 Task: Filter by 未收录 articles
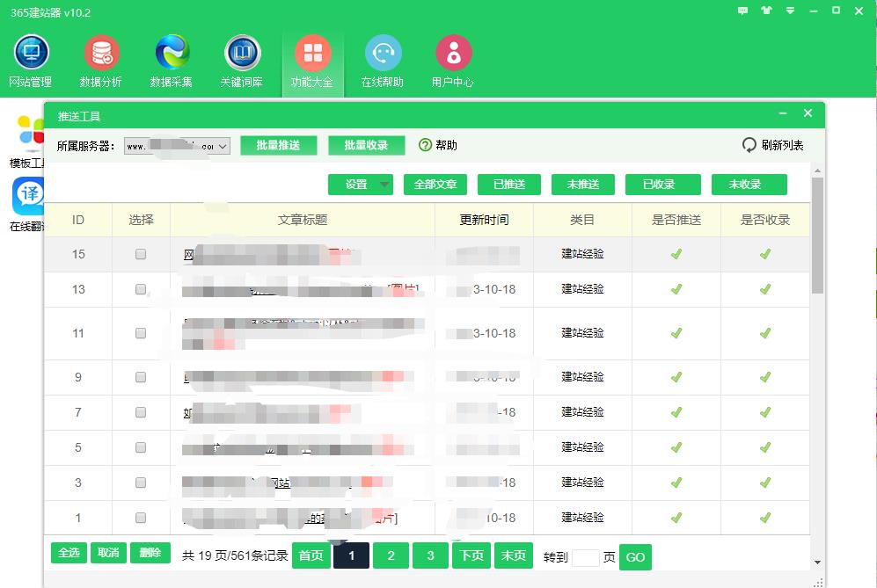[x=749, y=185]
